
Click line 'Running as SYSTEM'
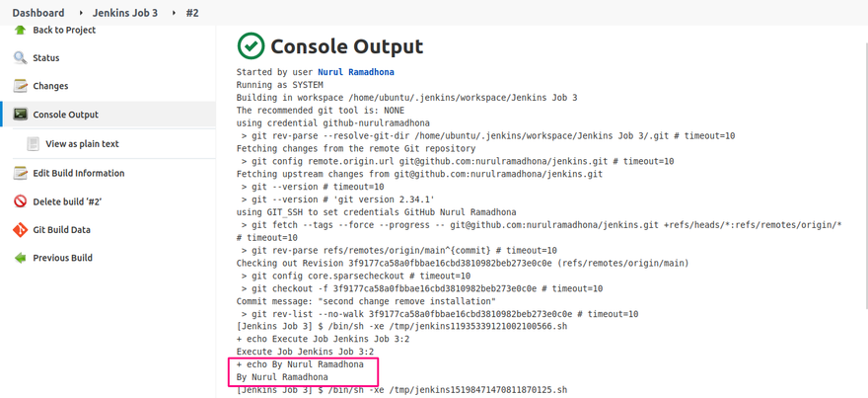[279, 85]
